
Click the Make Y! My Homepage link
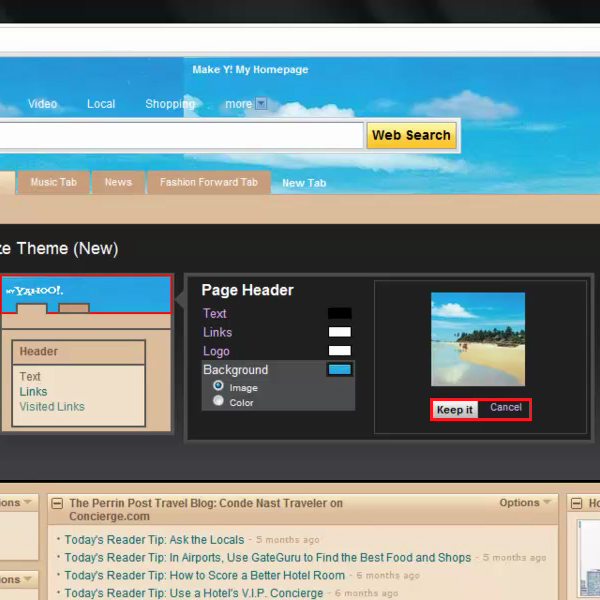tap(250, 70)
